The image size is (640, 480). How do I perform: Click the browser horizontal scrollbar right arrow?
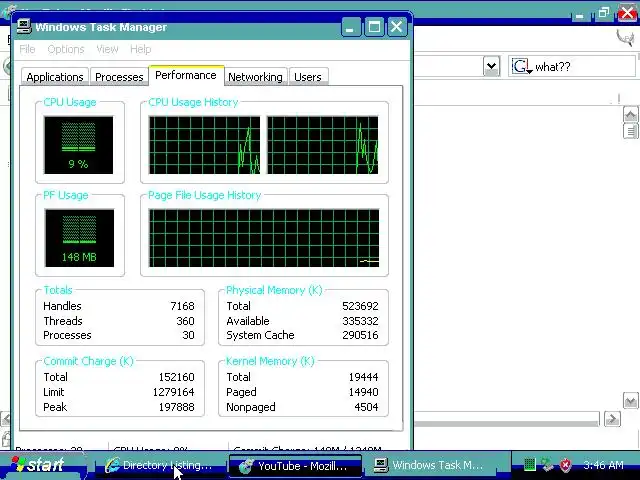coord(612,419)
